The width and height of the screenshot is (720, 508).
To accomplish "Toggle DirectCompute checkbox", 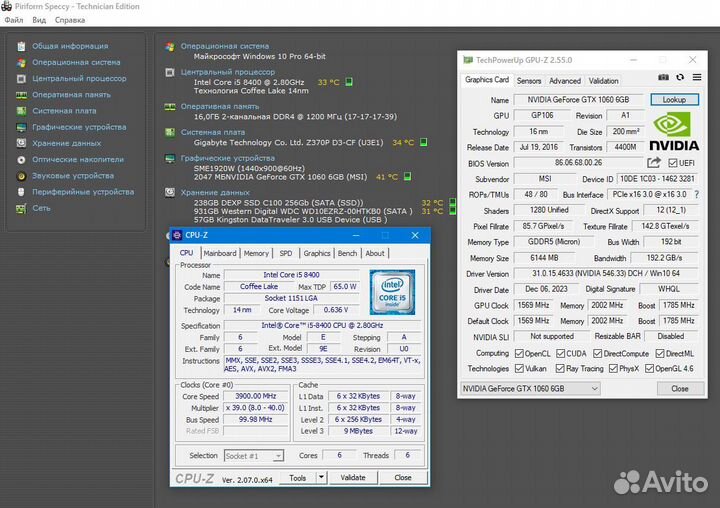I will [597, 353].
